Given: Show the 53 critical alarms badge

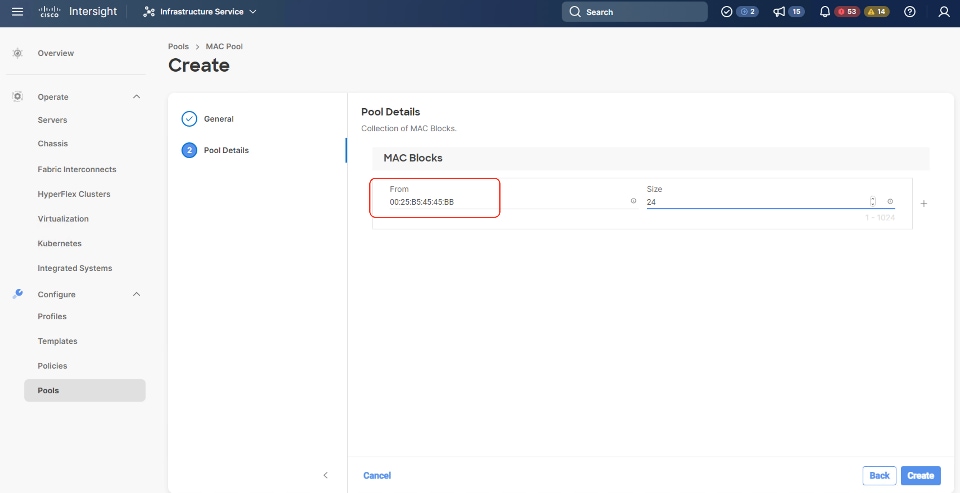Looking at the screenshot, I should click(x=847, y=12).
